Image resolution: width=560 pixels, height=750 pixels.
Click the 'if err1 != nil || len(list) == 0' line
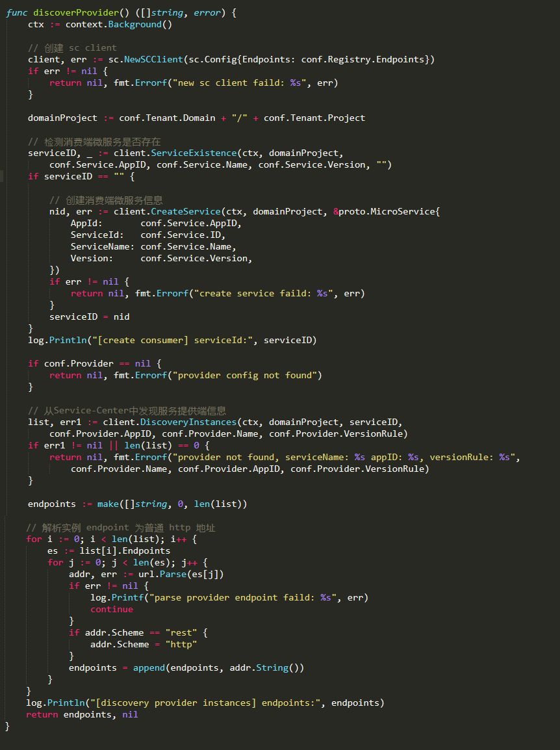tap(119, 446)
